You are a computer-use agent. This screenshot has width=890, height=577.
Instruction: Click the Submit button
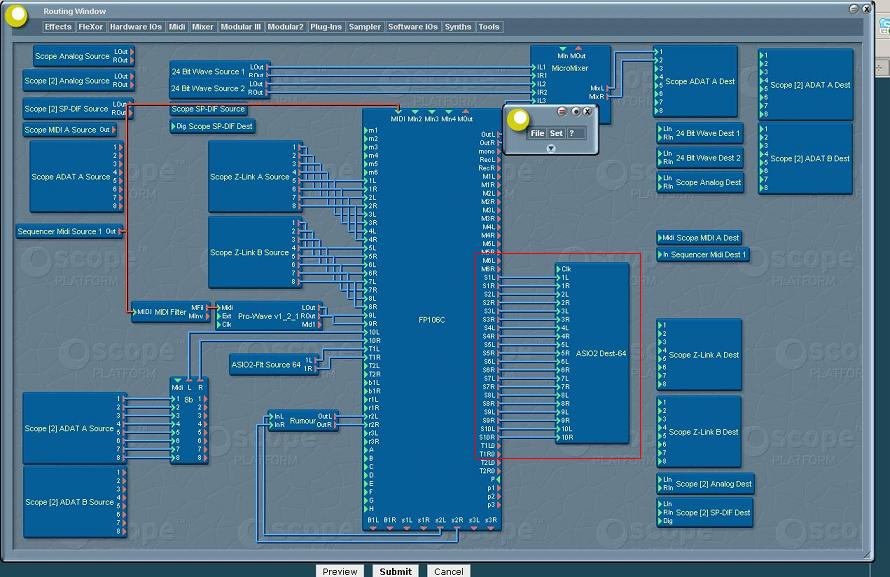[x=395, y=571]
